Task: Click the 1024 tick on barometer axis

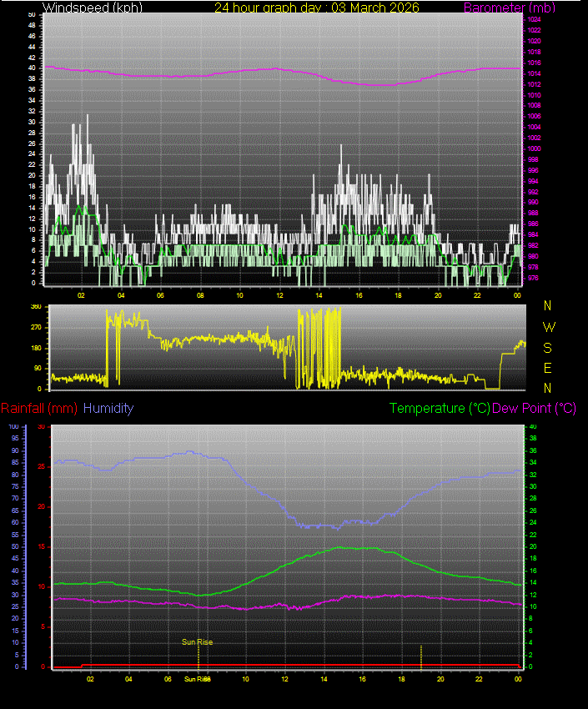Action: click(x=534, y=19)
